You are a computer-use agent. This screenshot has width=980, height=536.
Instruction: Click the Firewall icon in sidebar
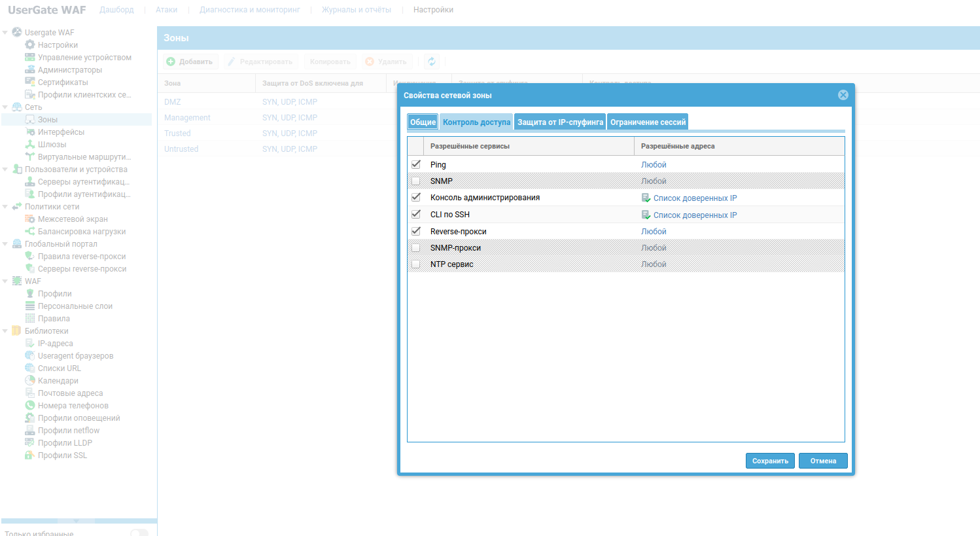[29, 219]
